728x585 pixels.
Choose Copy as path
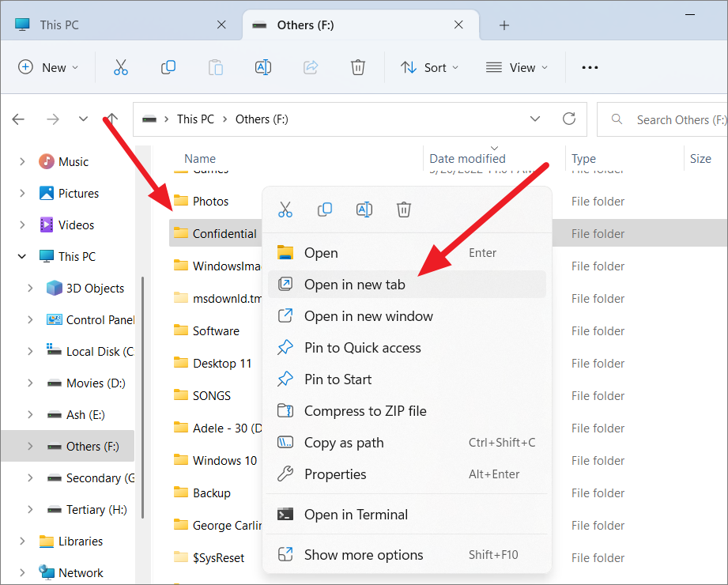click(407, 443)
